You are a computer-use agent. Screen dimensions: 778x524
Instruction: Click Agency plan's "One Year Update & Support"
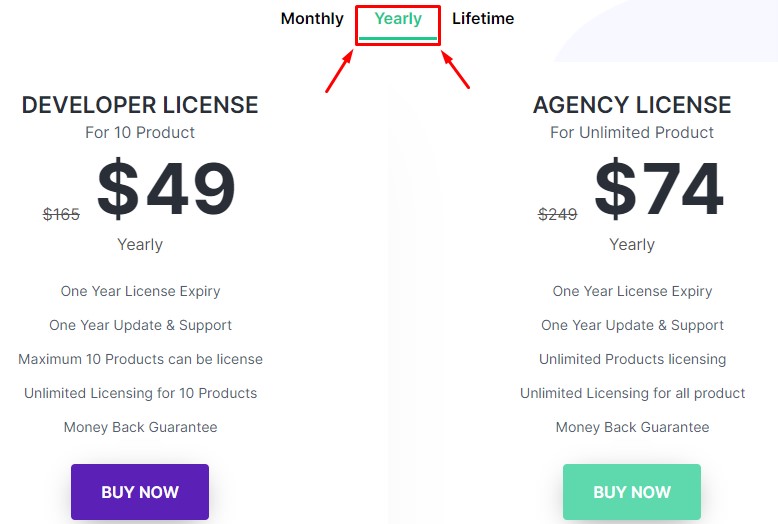point(632,325)
